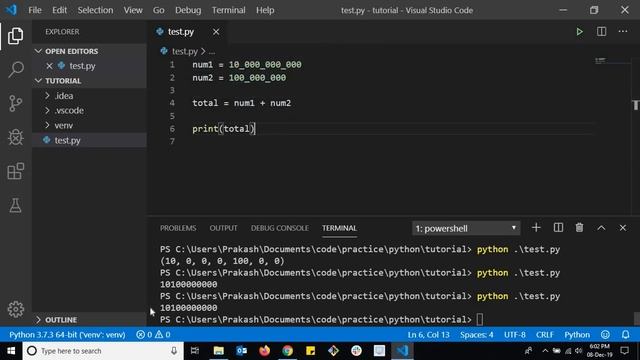Maximize the terminal panel size
Image resolution: width=640 pixels, height=360 pixels.
point(601,228)
